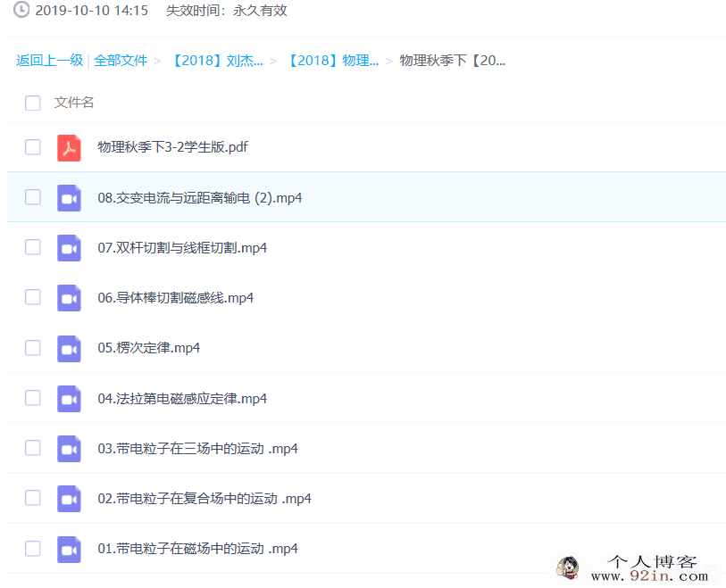Open file 03.带电粒子在三场中的运动 .mp4

197,449
